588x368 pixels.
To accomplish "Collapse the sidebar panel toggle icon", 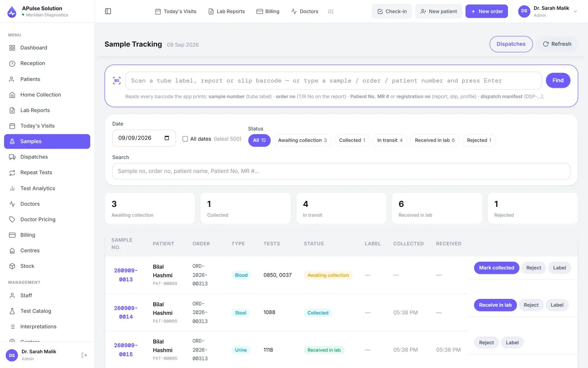I will (x=108, y=11).
